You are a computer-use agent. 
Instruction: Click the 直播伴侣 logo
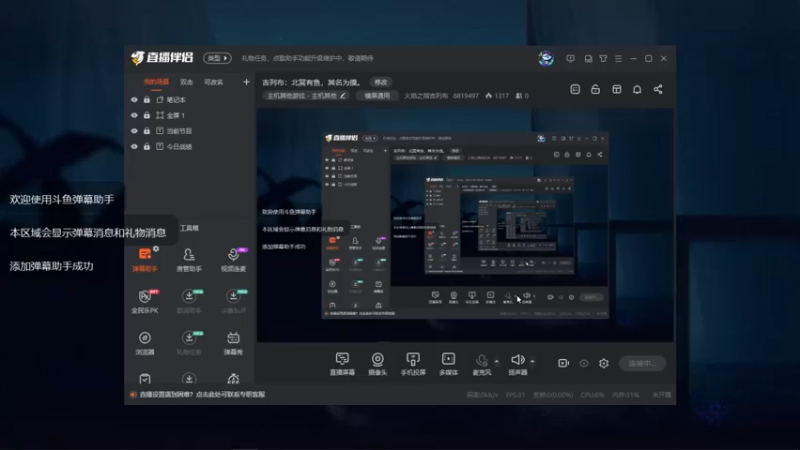(x=162, y=58)
